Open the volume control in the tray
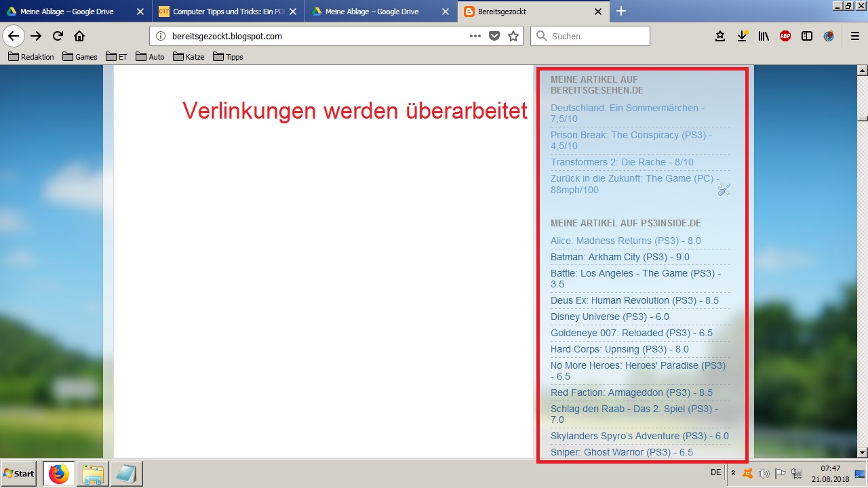The width and height of the screenshot is (868, 488). 764,473
